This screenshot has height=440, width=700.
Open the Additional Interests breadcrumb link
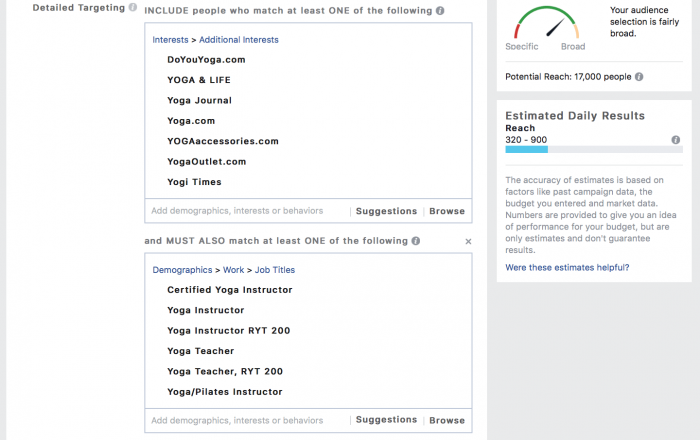(x=239, y=40)
